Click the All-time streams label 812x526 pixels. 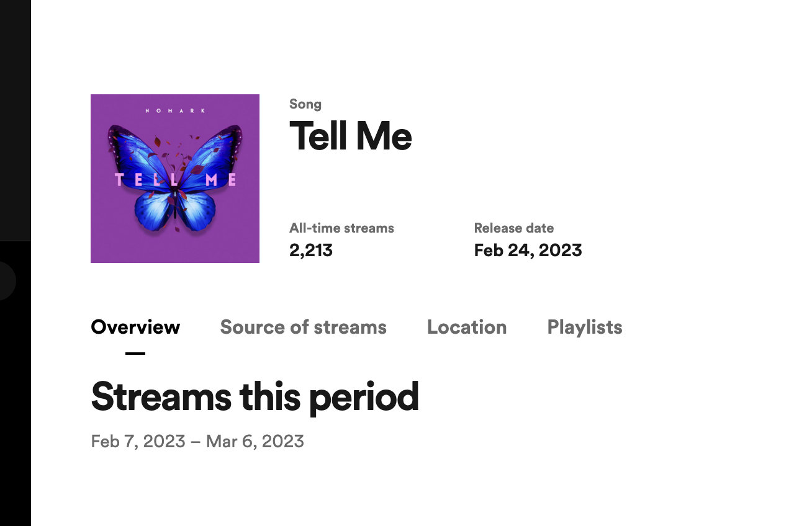341,228
